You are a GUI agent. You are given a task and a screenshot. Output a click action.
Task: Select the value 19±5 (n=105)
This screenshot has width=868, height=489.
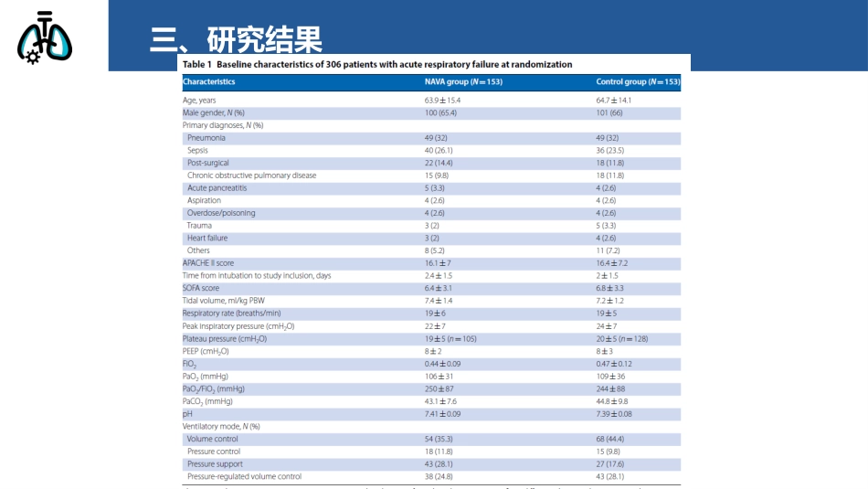pyautogui.click(x=450, y=339)
